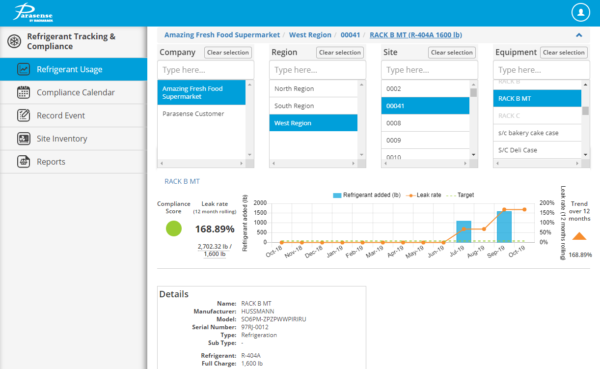Select site 0008
The image size is (600, 369).
(425, 123)
